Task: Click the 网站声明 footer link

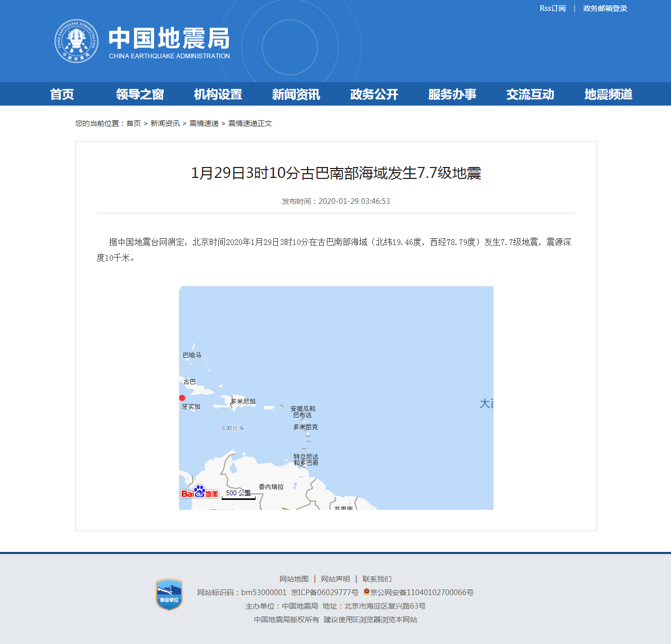Action: click(x=336, y=579)
